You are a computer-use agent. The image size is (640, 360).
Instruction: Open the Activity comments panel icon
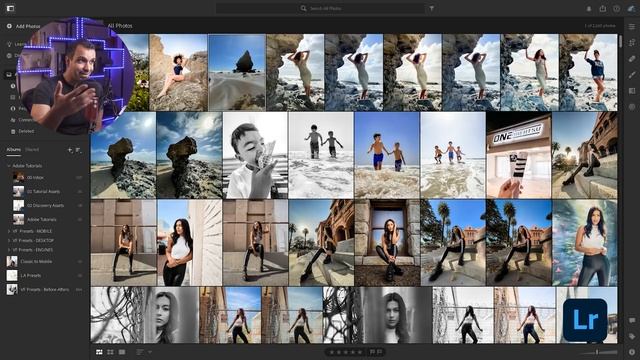(x=632, y=320)
